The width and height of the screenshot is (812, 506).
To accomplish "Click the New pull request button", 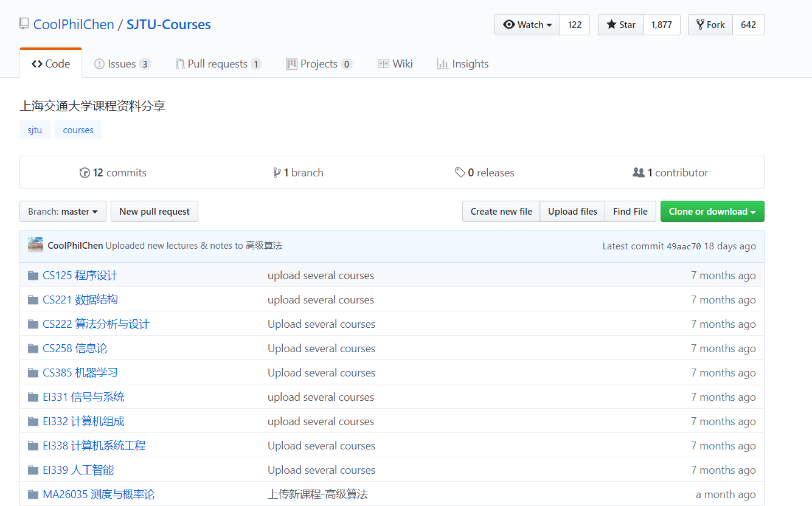I will click(154, 212).
